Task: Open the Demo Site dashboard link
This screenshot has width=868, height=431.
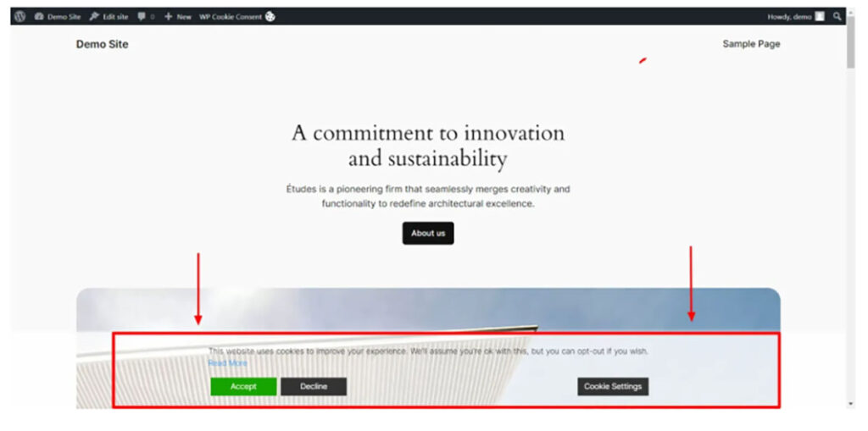Action: point(58,17)
